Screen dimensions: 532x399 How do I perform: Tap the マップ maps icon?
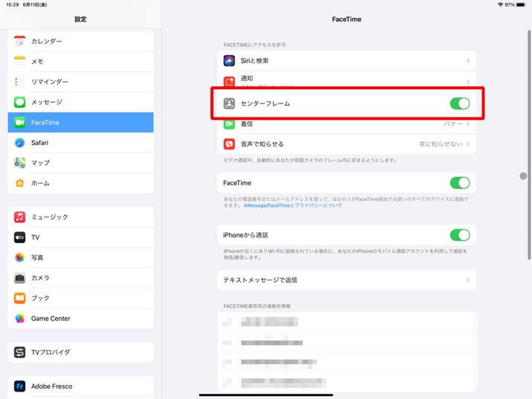tap(19, 163)
